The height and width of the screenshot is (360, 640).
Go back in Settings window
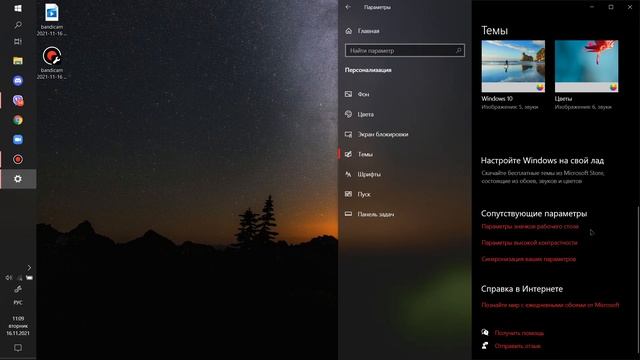tap(348, 7)
